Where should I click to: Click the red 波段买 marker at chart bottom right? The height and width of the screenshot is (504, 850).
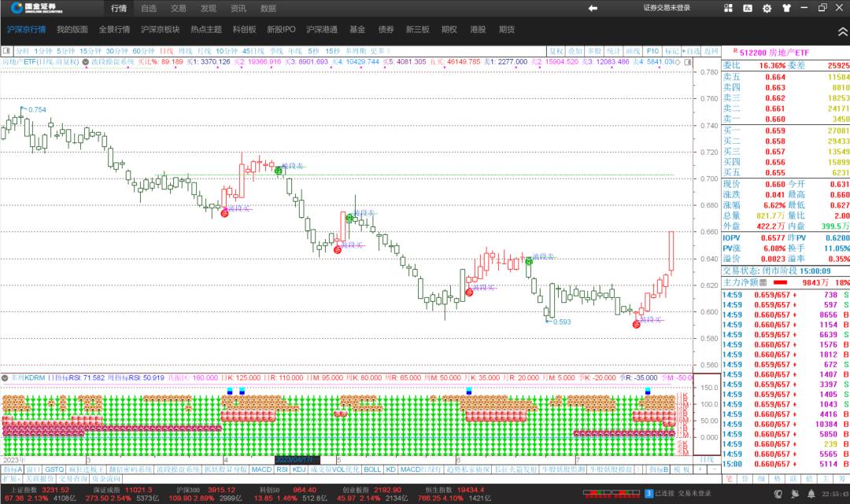(x=636, y=324)
